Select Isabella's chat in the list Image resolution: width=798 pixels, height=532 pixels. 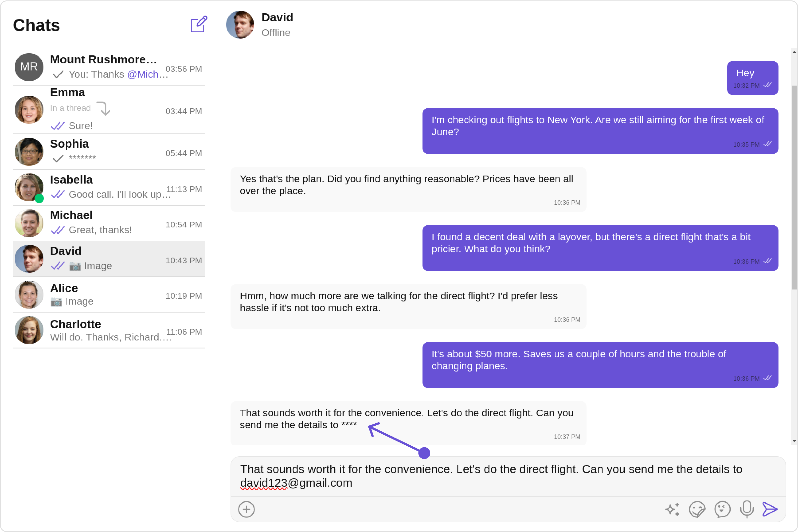[109, 187]
